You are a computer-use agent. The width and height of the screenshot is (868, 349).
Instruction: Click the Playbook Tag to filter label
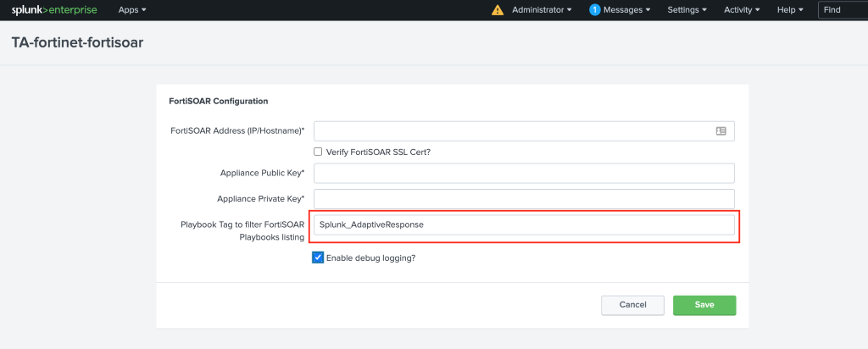242,230
